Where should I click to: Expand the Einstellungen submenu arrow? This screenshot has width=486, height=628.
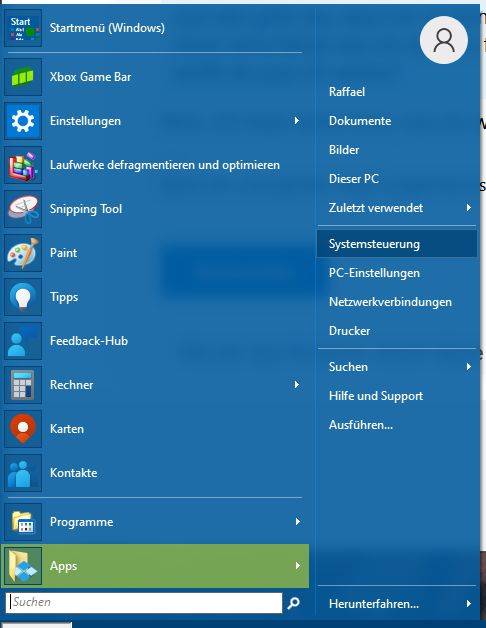point(297,121)
